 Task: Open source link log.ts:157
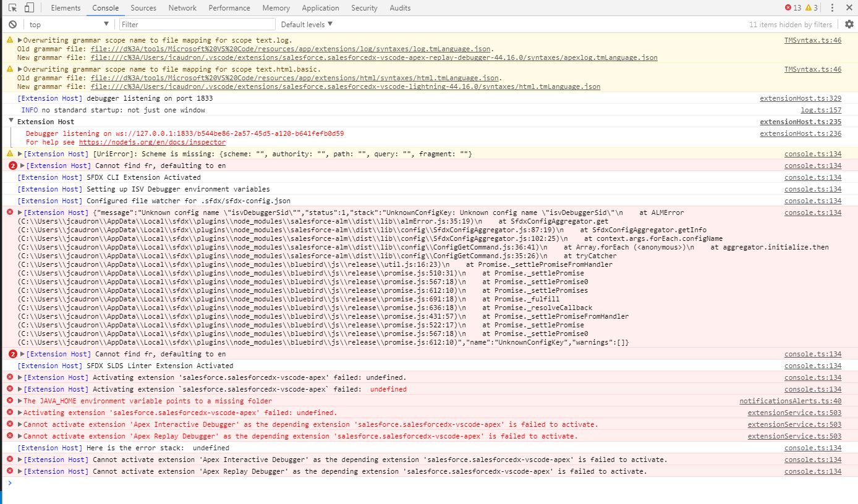click(x=821, y=110)
